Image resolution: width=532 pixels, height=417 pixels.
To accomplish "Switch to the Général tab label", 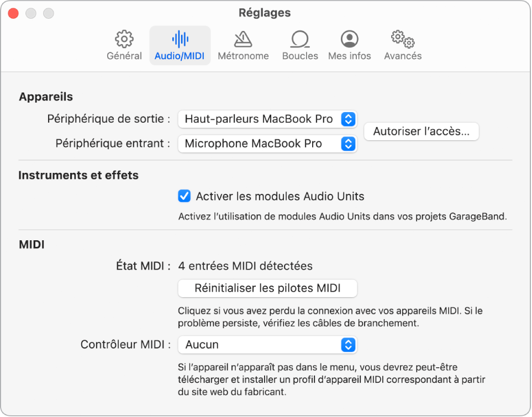I will tap(124, 56).
